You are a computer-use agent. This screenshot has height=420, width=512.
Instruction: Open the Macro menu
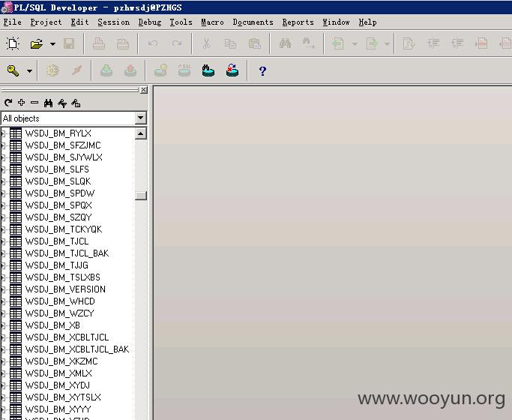tap(213, 22)
